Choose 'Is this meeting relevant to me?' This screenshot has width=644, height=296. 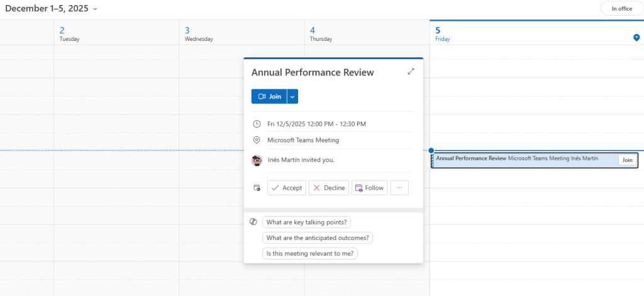[310, 254]
